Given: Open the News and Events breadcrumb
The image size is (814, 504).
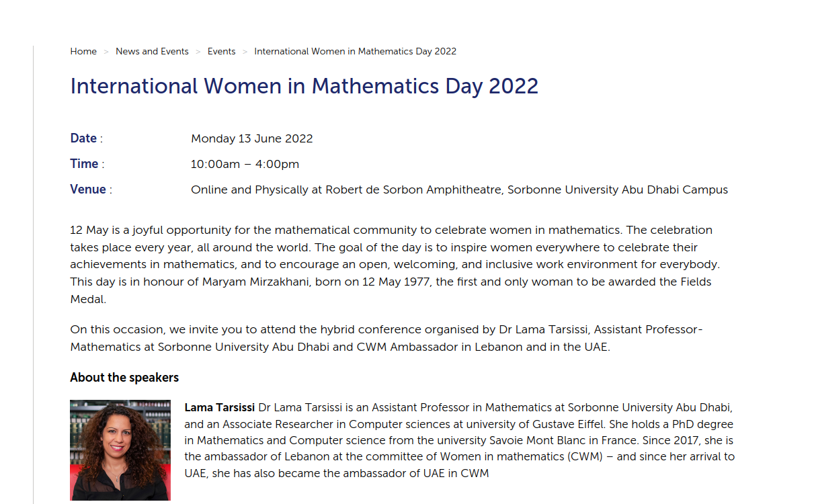Looking at the screenshot, I should 152,52.
